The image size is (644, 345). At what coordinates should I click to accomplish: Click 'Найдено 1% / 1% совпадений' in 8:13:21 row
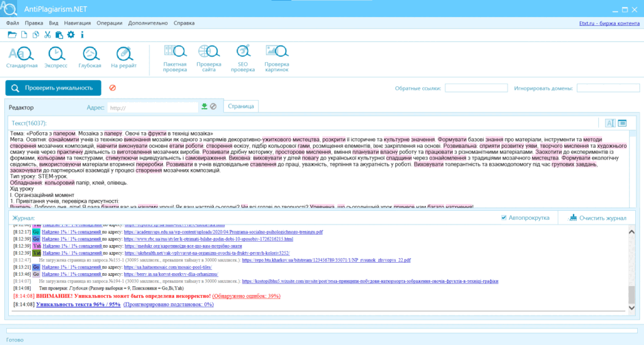tap(71, 267)
